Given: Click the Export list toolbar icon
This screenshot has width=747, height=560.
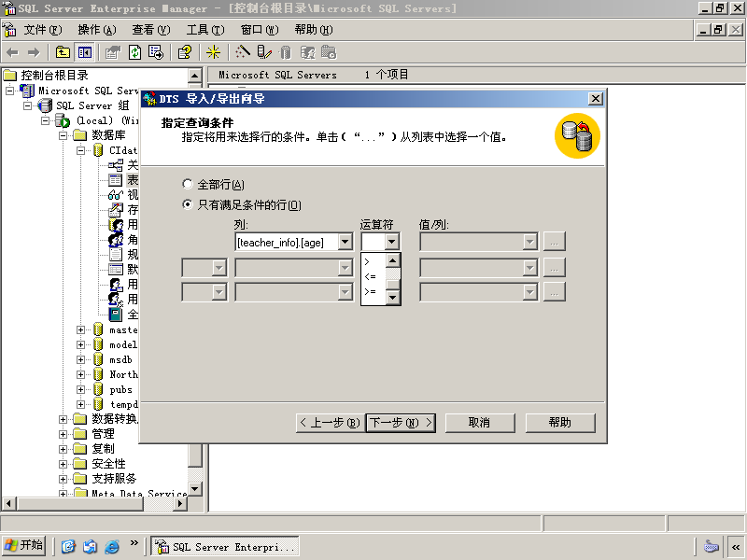Looking at the screenshot, I should (x=156, y=52).
